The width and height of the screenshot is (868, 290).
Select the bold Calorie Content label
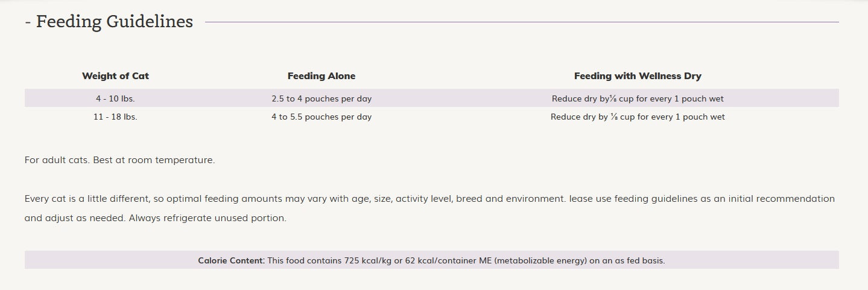(231, 260)
